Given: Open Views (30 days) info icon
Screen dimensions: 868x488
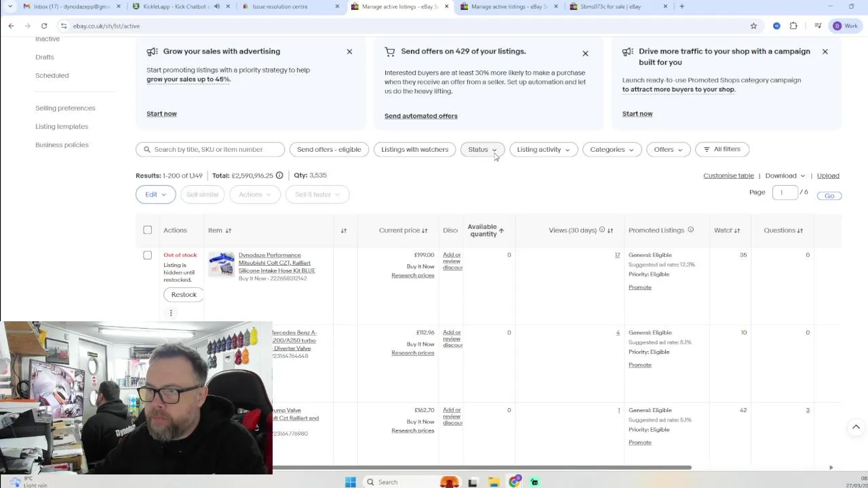Looking at the screenshot, I should [x=601, y=230].
